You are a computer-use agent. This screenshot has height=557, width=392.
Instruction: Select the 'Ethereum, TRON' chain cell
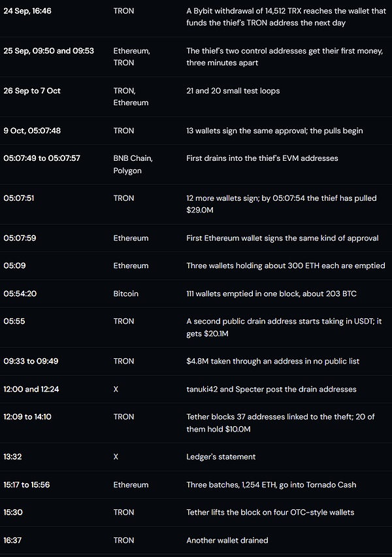coord(132,57)
